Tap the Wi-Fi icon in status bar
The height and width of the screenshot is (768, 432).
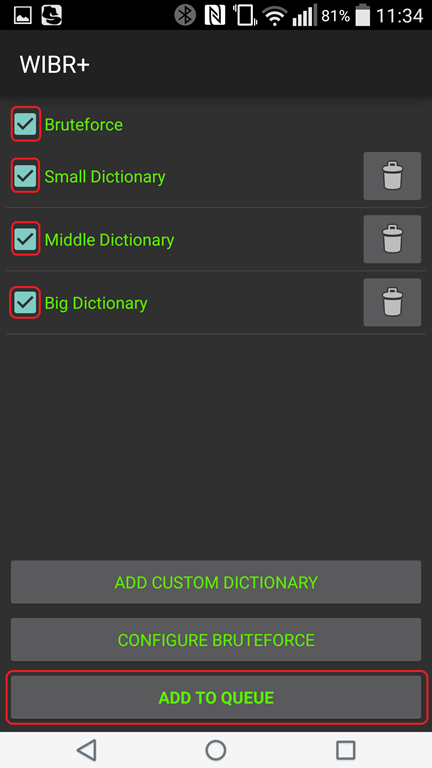click(x=275, y=16)
